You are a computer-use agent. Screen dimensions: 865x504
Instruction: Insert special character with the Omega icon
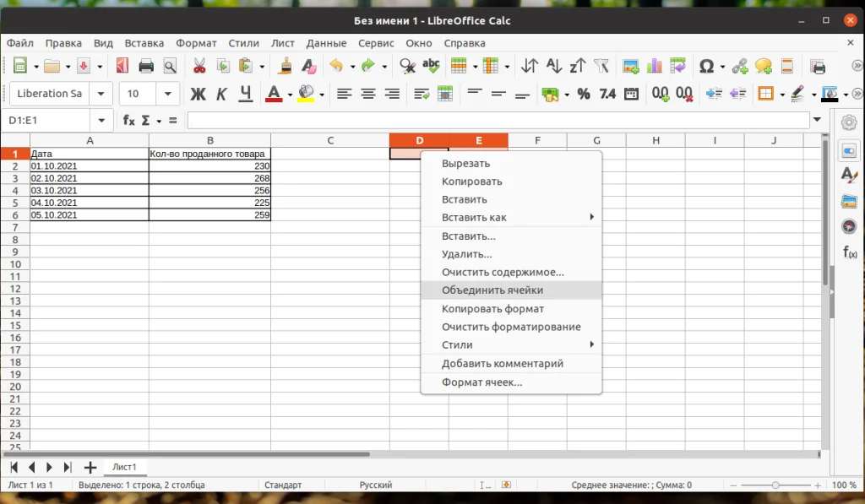[706, 65]
